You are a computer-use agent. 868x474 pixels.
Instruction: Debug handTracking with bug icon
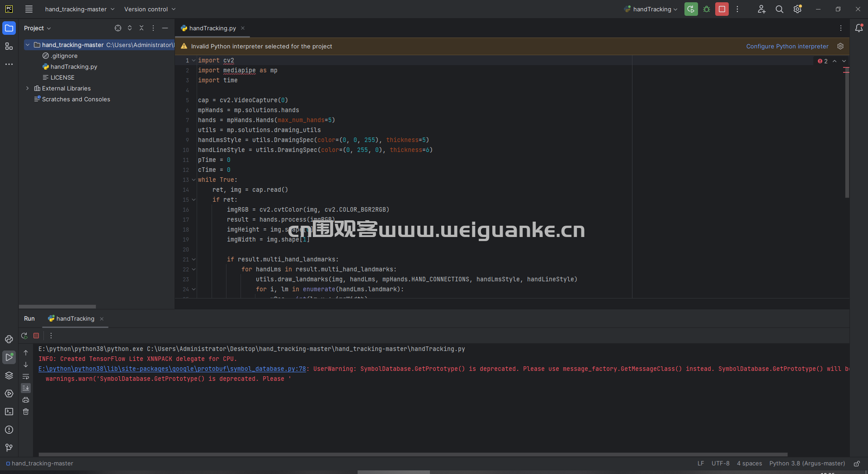(707, 9)
